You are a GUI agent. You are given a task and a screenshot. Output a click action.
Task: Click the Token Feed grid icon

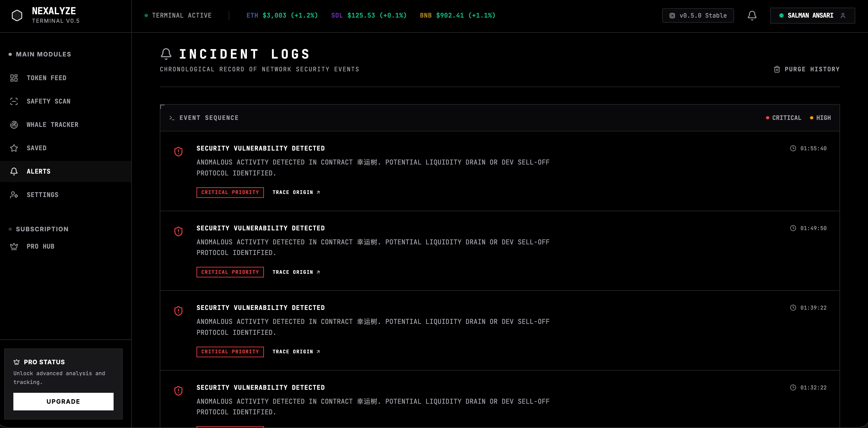[14, 78]
